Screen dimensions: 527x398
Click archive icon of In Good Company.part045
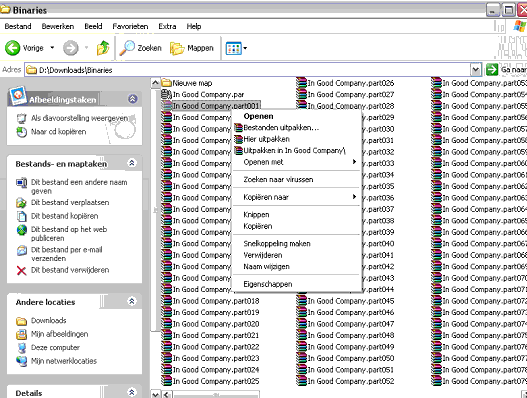click(x=301, y=301)
